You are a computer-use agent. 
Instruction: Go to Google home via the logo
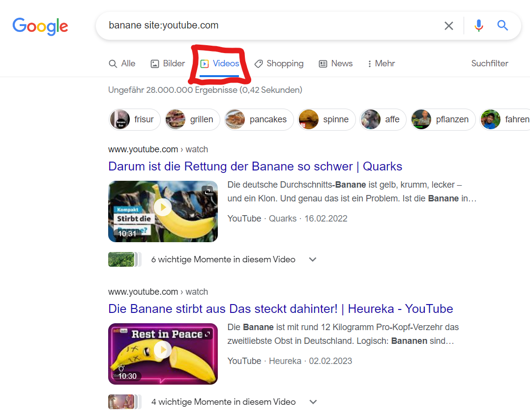tap(40, 27)
